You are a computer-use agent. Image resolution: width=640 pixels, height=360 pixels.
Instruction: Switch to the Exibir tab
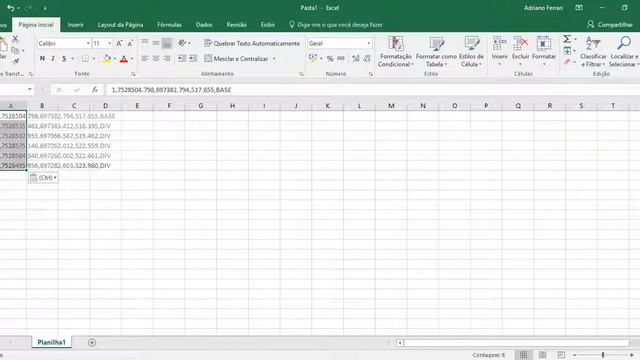[268, 25]
